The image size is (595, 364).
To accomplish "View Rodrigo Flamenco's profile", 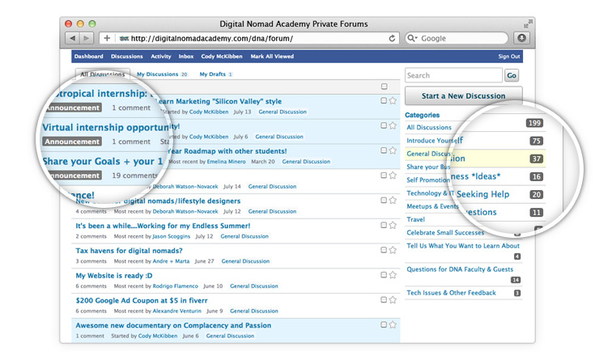I will [176, 286].
